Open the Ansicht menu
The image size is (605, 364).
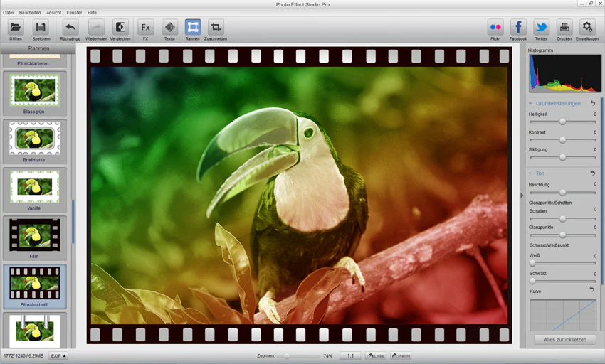pyautogui.click(x=53, y=13)
